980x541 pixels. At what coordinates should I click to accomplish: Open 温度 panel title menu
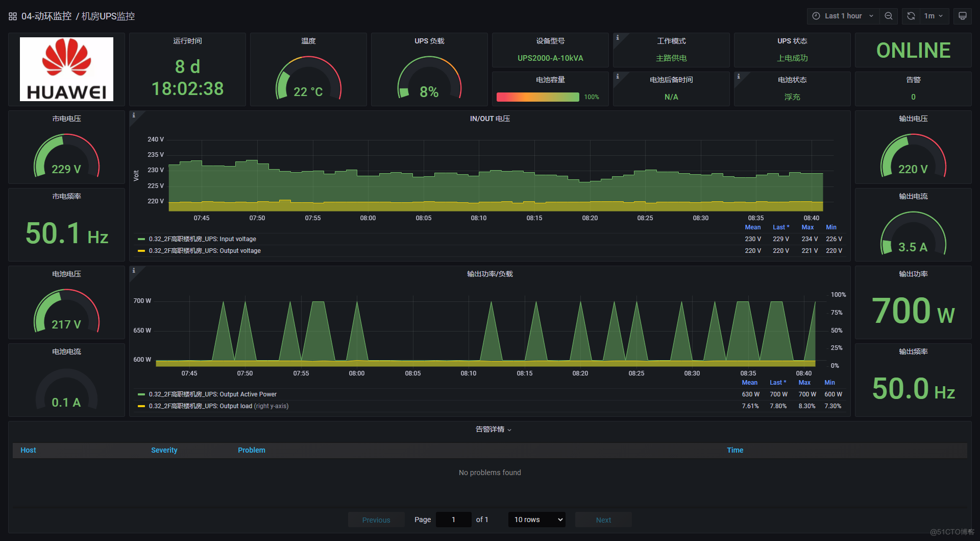tap(308, 41)
